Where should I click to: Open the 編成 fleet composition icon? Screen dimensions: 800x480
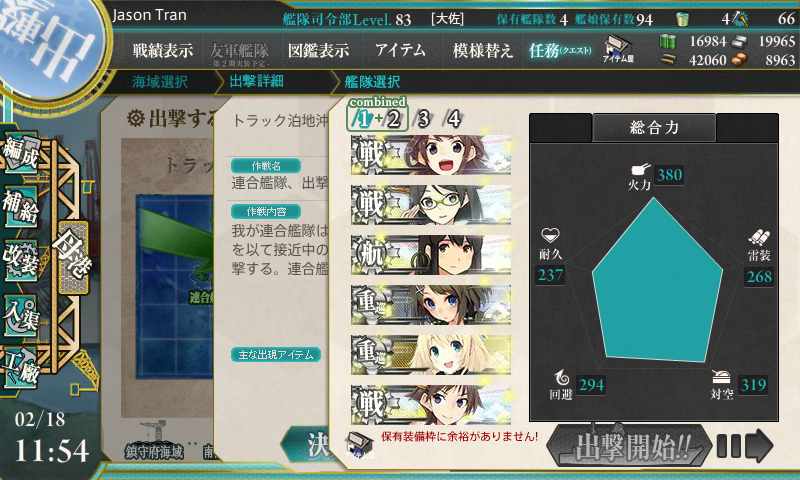coord(20,151)
